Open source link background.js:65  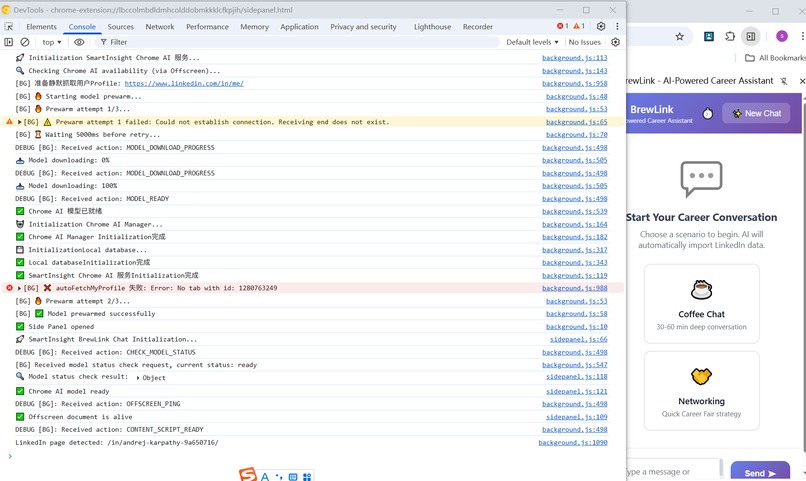point(576,122)
